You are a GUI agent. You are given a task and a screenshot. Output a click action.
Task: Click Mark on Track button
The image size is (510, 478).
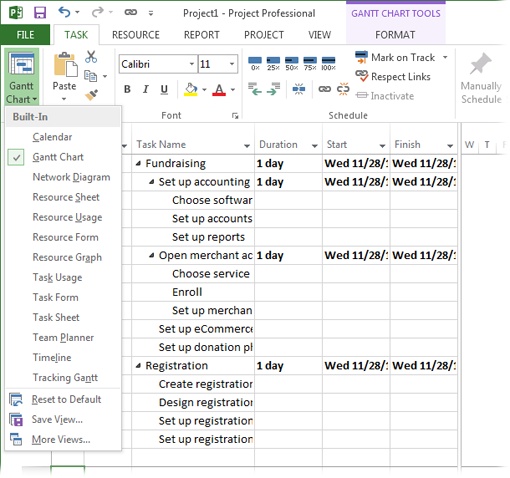coord(395,57)
